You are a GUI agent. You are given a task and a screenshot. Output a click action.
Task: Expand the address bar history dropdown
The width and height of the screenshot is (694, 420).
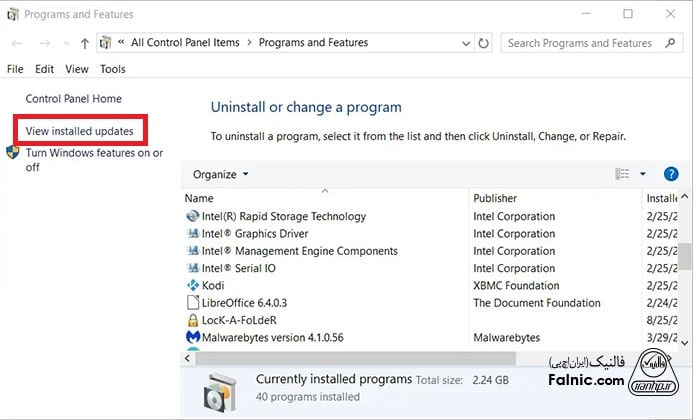pos(465,44)
